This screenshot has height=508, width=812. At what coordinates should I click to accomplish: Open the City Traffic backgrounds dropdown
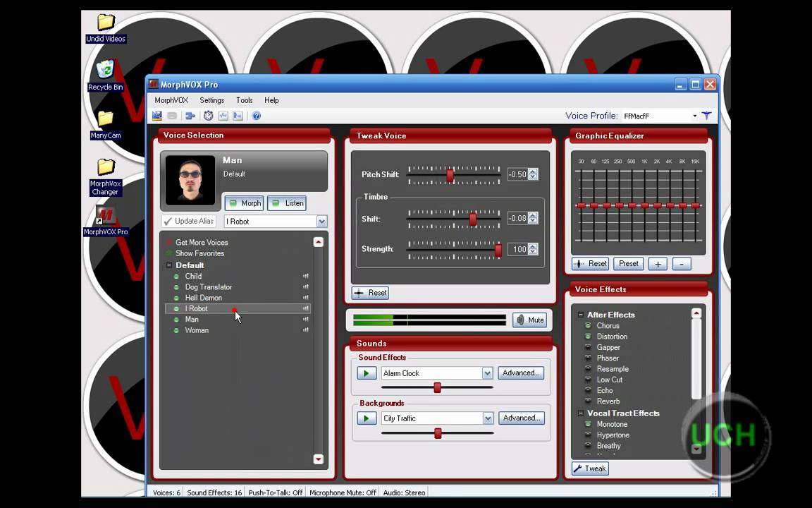click(488, 418)
